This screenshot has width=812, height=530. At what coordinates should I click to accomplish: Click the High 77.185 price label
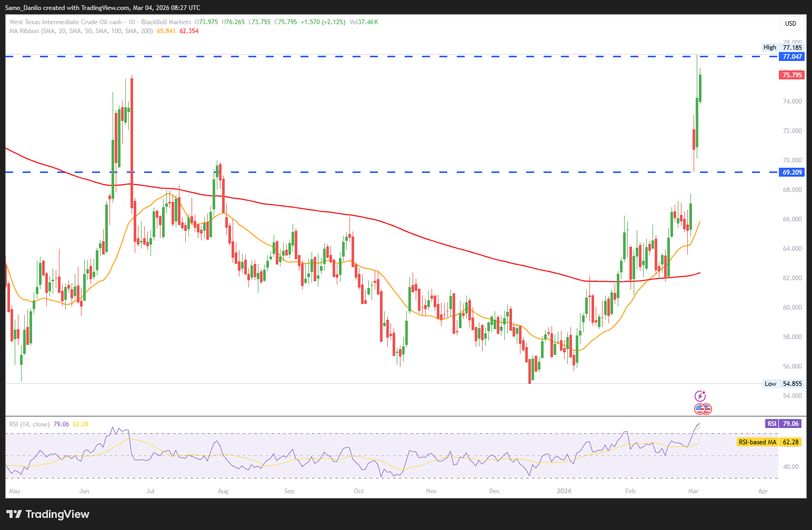(x=783, y=47)
